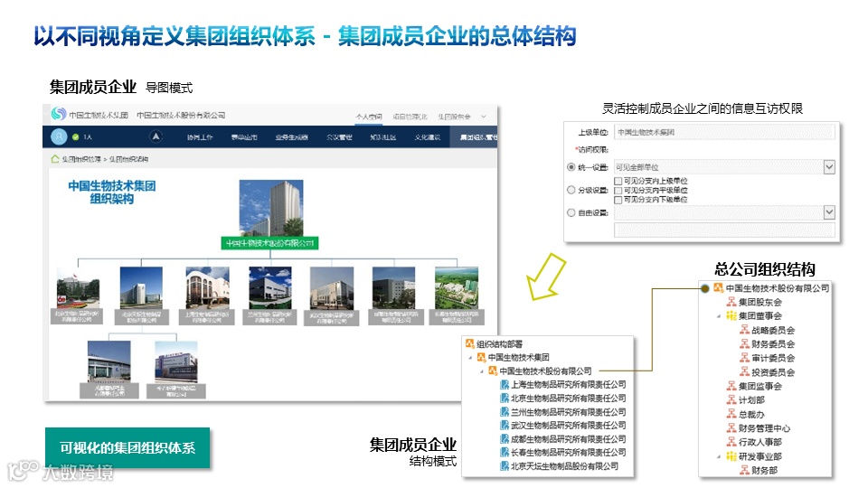Viewport: 868px width, 488px height.
Task: Click the 总裁办 org icon
Action: pyautogui.click(x=731, y=414)
